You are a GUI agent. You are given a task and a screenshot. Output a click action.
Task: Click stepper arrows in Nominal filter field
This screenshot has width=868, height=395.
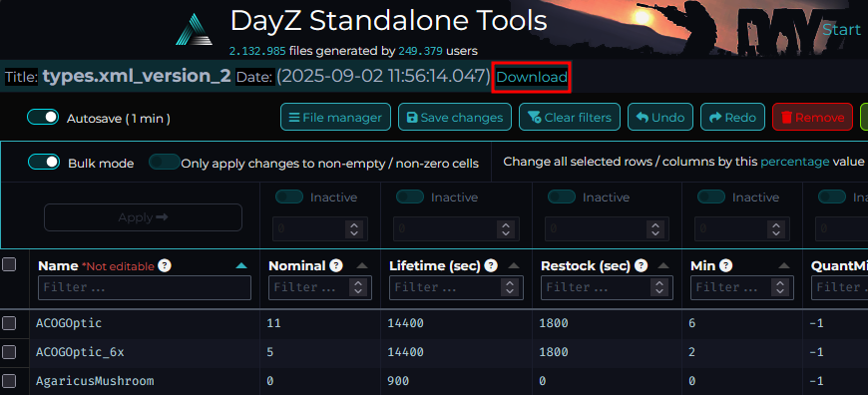click(x=358, y=287)
